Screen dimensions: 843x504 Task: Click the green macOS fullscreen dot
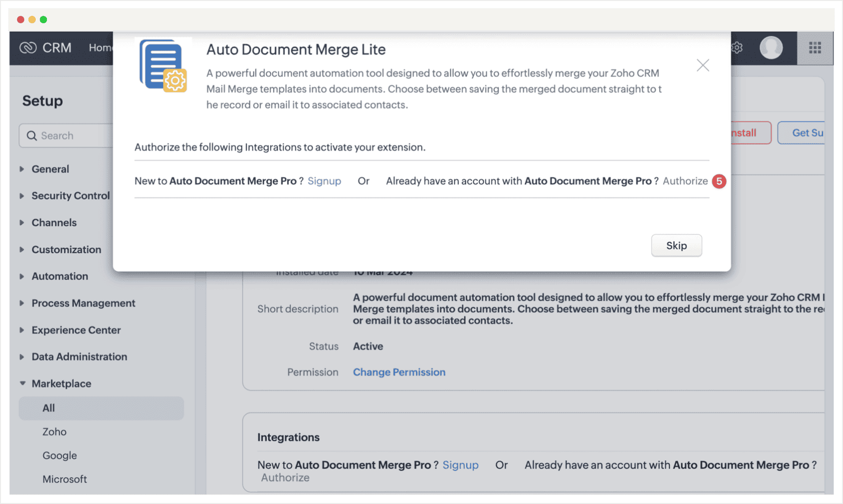43,19
